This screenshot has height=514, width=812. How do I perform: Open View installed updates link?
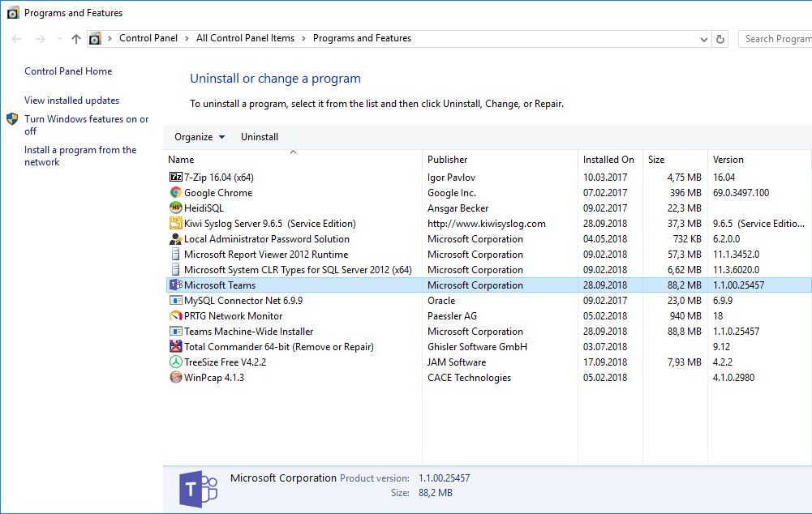point(72,101)
